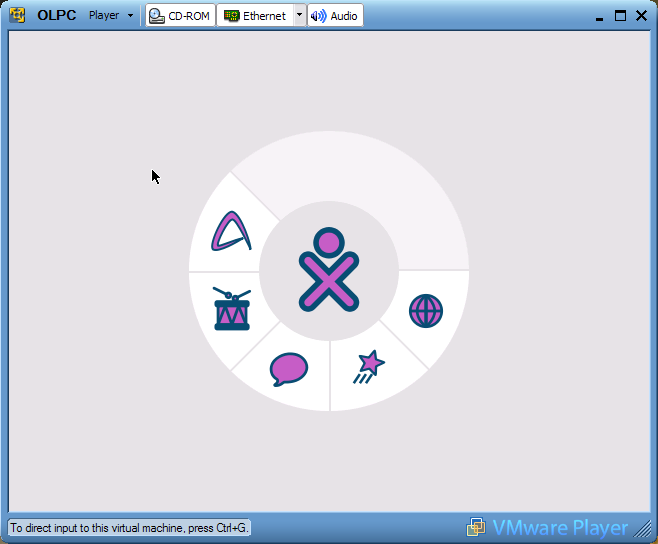The height and width of the screenshot is (544, 658).
Task: Close the VMware Player window
Action: point(641,16)
